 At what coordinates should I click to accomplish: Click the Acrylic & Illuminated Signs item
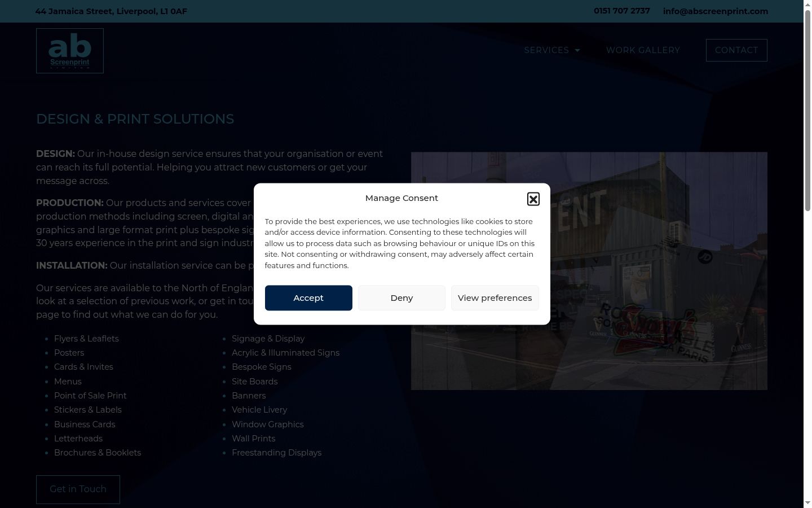coord(285,353)
